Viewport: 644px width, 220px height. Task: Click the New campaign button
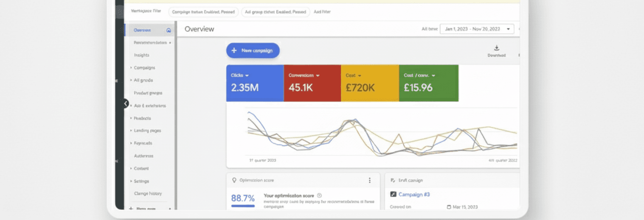click(x=253, y=50)
